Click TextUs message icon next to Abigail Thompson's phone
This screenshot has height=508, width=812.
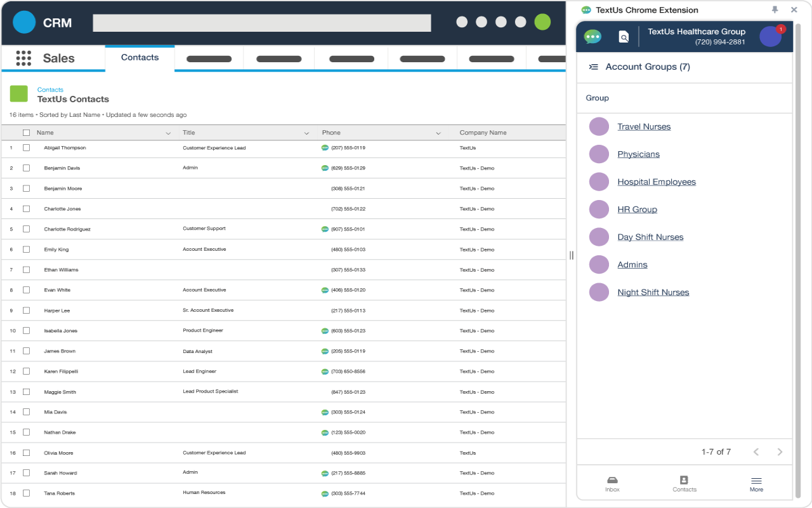[x=325, y=148]
